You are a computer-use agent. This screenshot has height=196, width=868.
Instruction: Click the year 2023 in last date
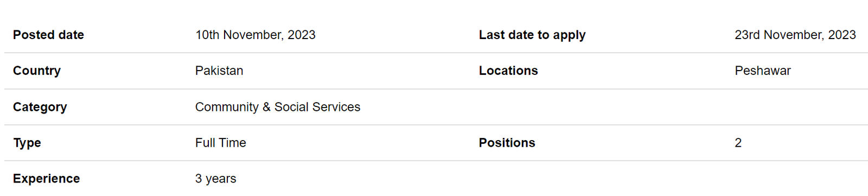coord(842,35)
